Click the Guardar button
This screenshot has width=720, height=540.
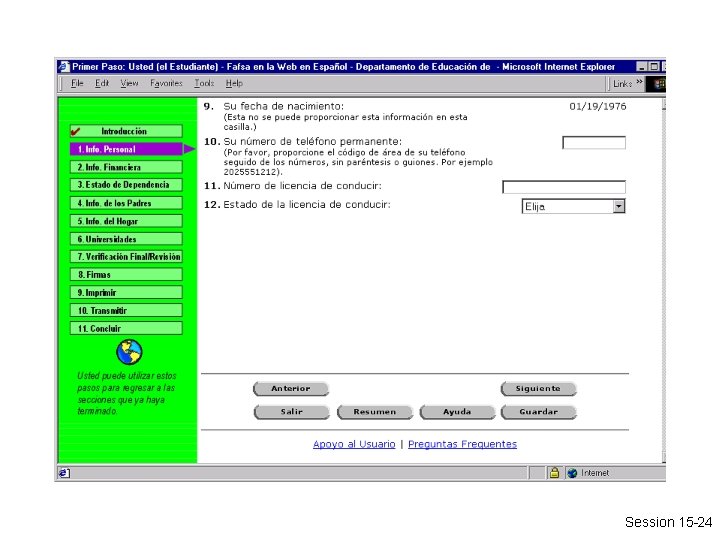point(539,412)
